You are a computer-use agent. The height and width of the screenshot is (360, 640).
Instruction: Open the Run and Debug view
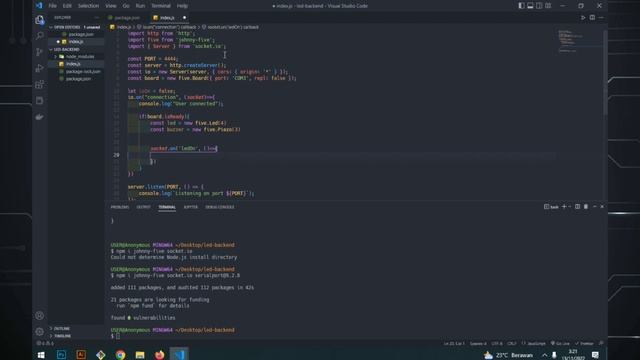pos(40,68)
